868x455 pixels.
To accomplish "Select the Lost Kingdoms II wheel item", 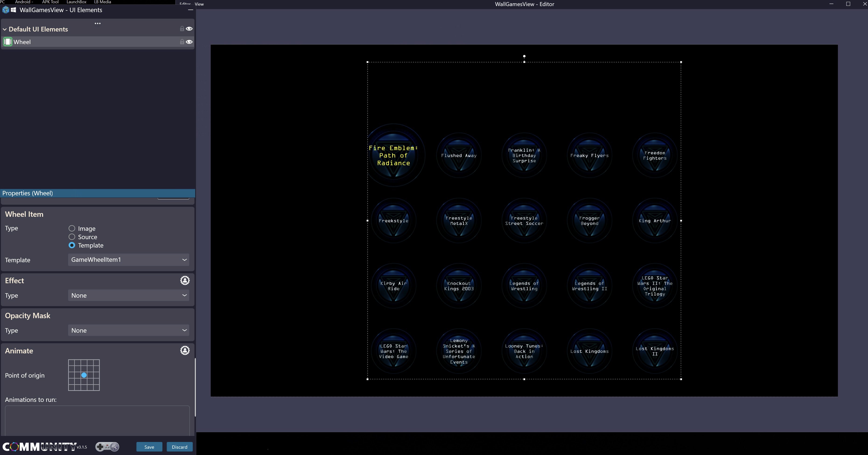I will pos(655,351).
